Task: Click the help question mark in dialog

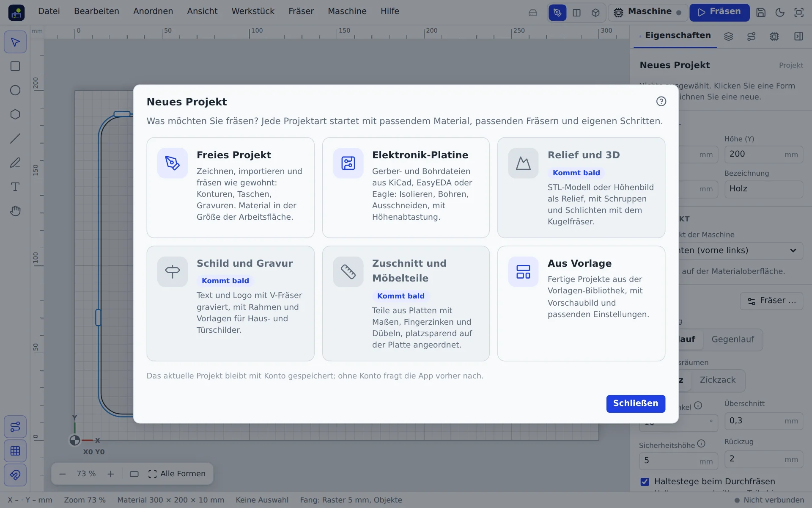Action: pos(661,102)
